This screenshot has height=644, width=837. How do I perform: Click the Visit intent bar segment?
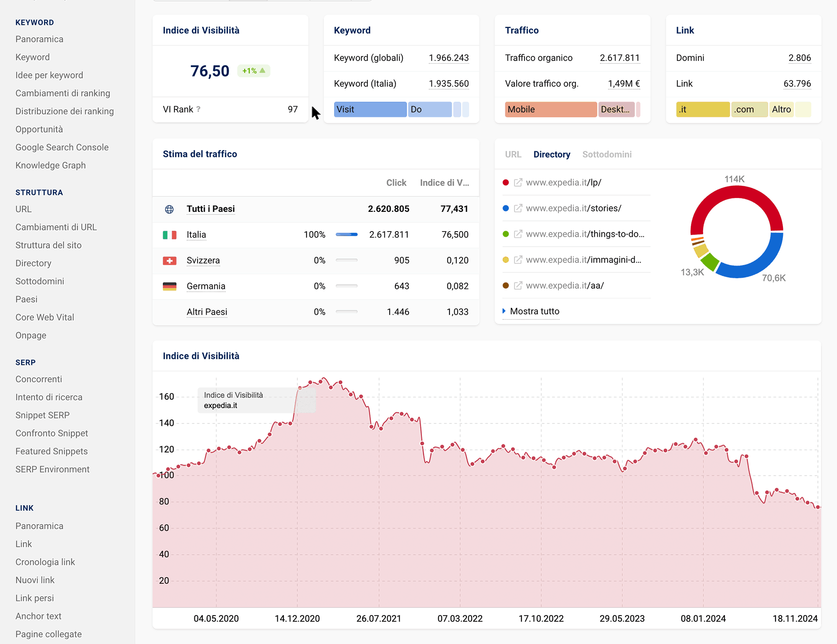pyautogui.click(x=370, y=109)
